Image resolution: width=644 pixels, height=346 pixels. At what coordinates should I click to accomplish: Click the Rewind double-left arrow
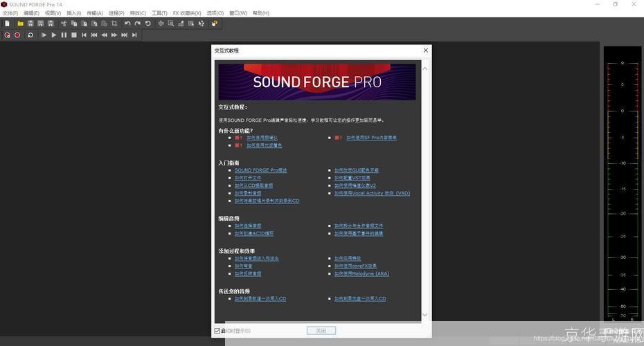(104, 35)
